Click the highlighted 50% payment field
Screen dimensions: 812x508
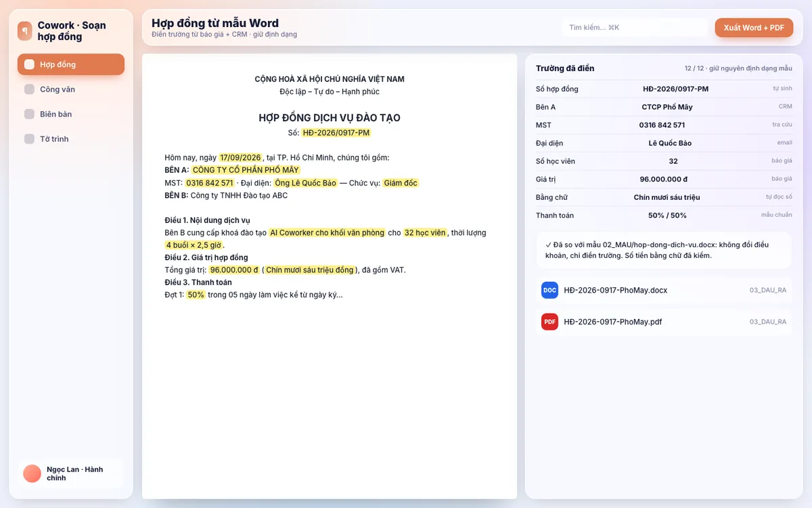(196, 295)
